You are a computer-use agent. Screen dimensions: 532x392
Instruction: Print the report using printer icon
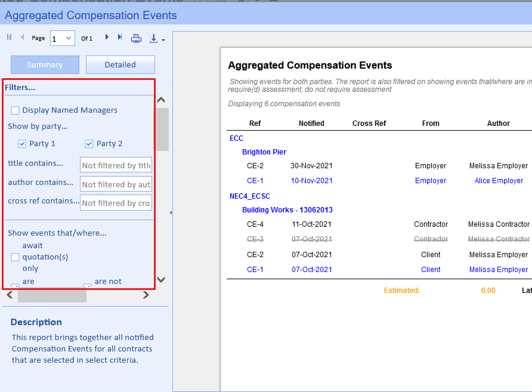[136, 38]
